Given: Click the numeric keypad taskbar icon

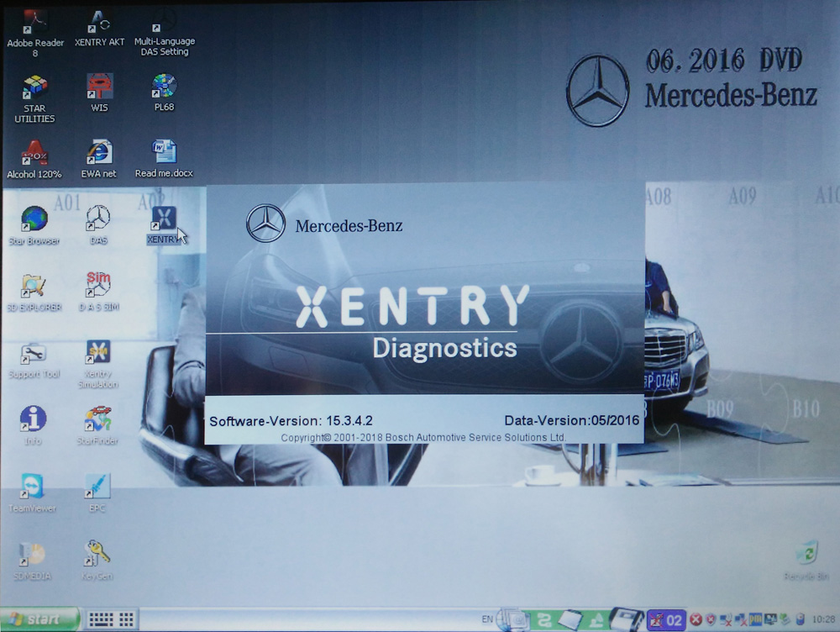Looking at the screenshot, I should pos(127,620).
